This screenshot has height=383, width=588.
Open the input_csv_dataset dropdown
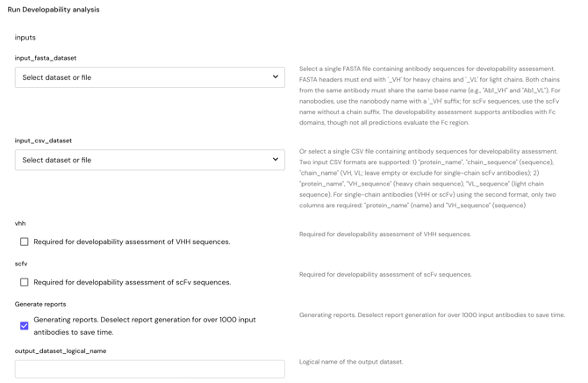pyautogui.click(x=149, y=160)
